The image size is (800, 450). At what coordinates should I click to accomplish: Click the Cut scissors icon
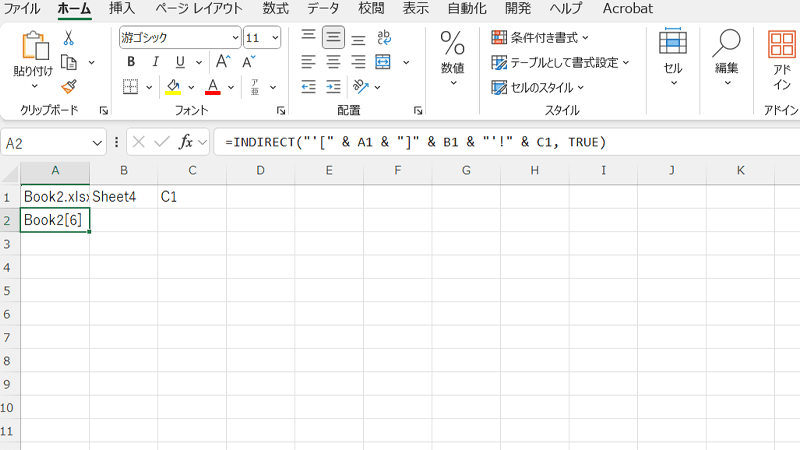point(69,37)
